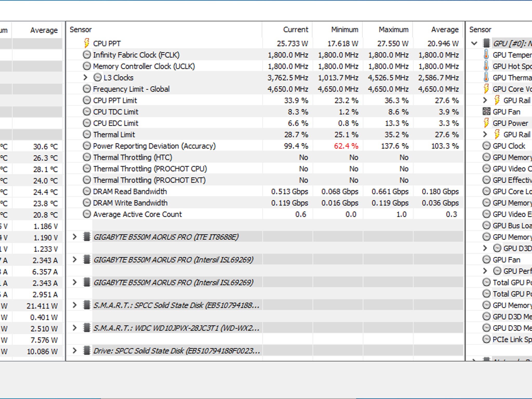Select the left panel 21.411 W average
The height and width of the screenshot is (399, 532).
[42, 306]
